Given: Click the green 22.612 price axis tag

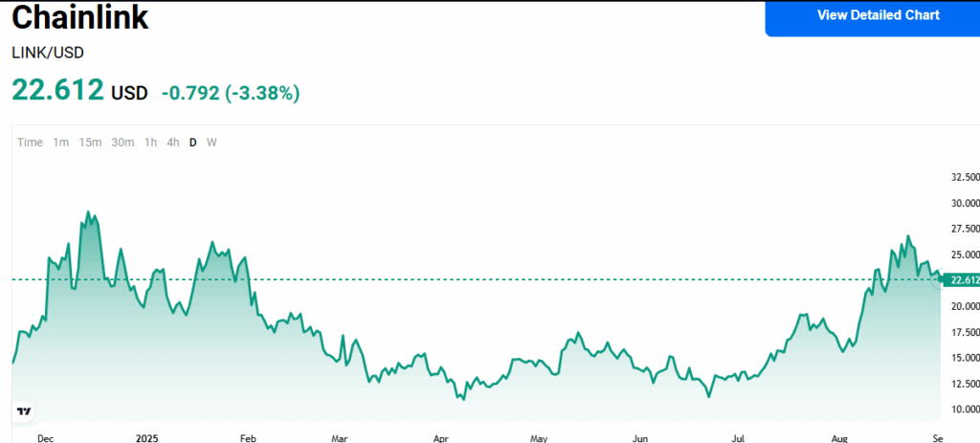Looking at the screenshot, I should 961,279.
